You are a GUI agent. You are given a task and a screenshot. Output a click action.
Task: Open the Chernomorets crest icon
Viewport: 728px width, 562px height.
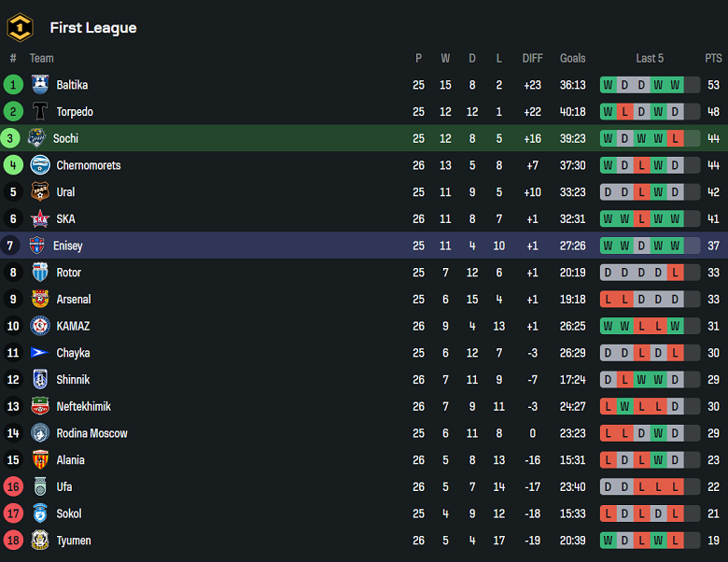click(x=40, y=165)
